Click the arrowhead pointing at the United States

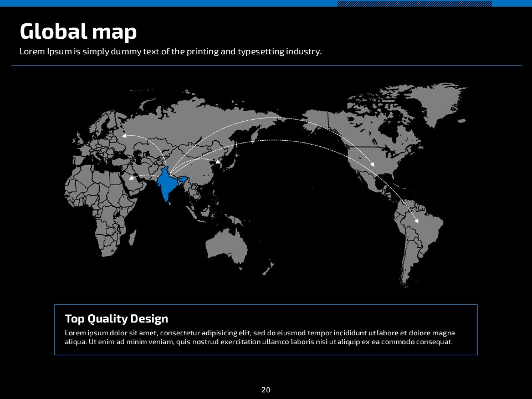372,165
